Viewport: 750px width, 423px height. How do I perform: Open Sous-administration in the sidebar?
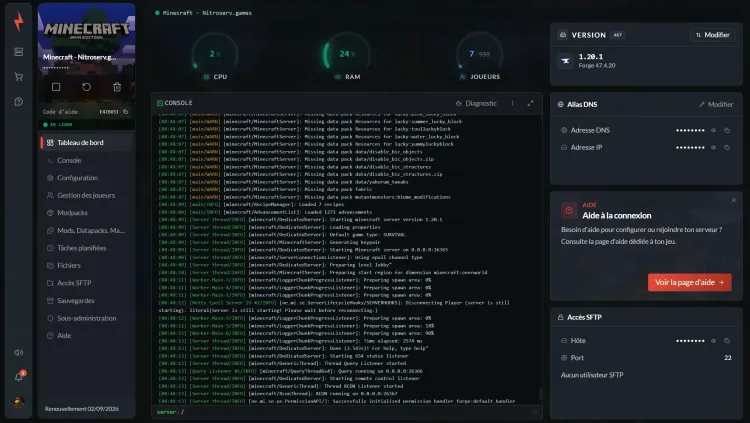(86, 318)
